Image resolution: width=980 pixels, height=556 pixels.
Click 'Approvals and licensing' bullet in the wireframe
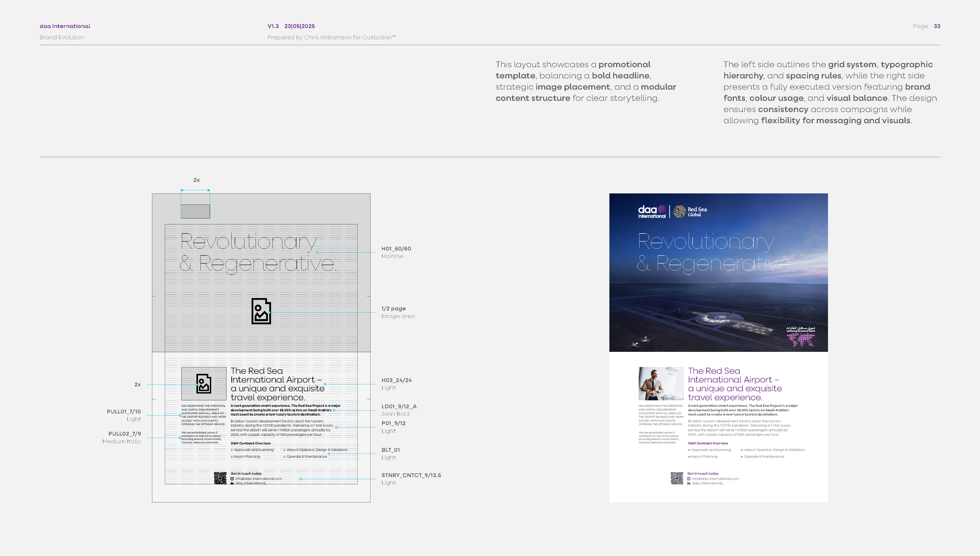(x=252, y=450)
